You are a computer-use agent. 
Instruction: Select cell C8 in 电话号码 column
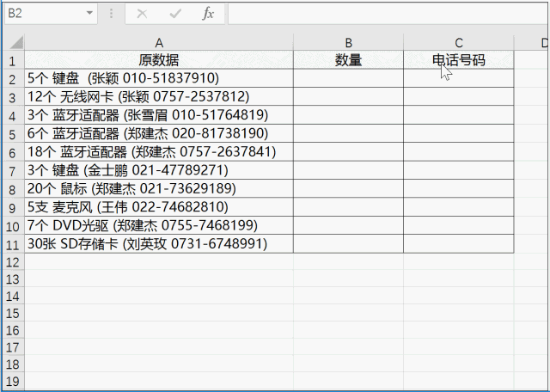(x=458, y=188)
